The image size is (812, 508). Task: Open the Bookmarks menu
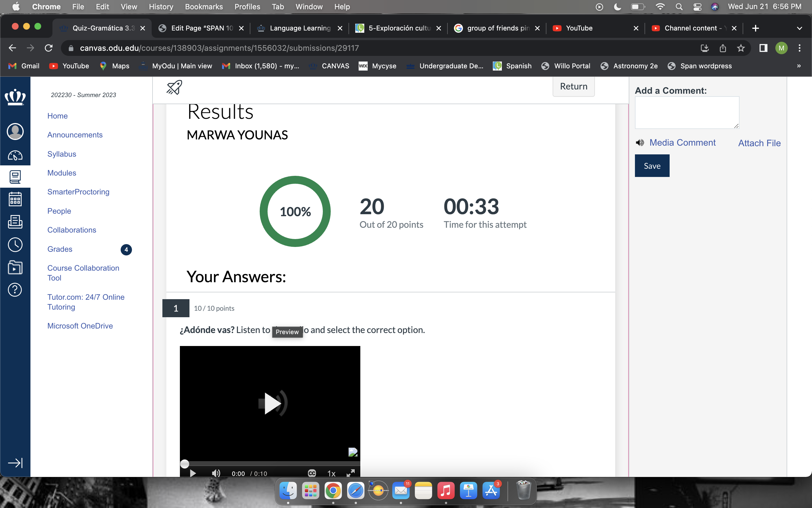click(x=204, y=7)
